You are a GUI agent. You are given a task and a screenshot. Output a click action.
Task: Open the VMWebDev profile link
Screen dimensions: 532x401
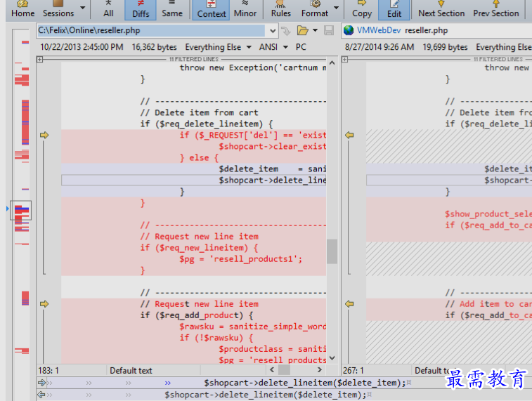pyautogui.click(x=379, y=30)
